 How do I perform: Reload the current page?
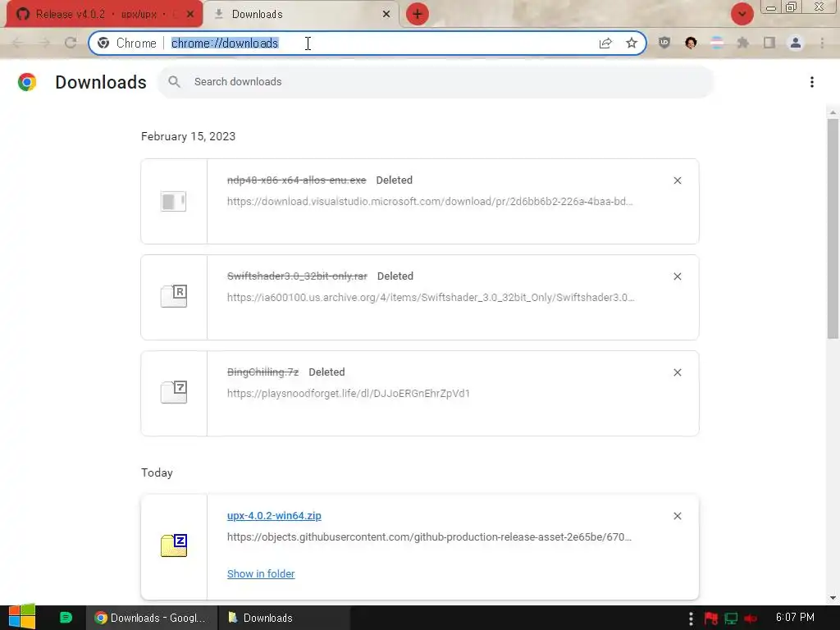[x=71, y=43]
